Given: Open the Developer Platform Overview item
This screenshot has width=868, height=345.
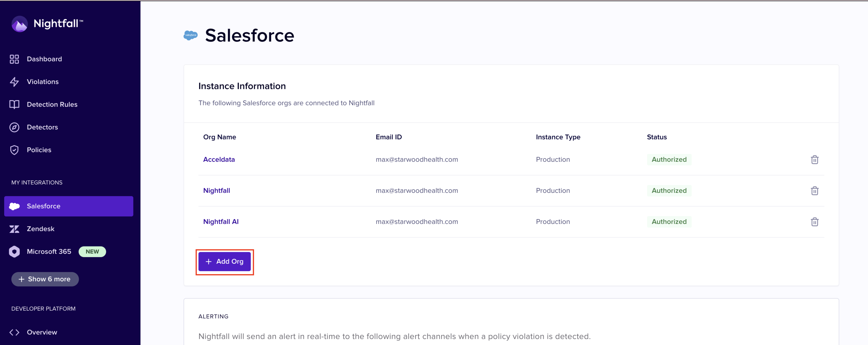Looking at the screenshot, I should point(42,332).
